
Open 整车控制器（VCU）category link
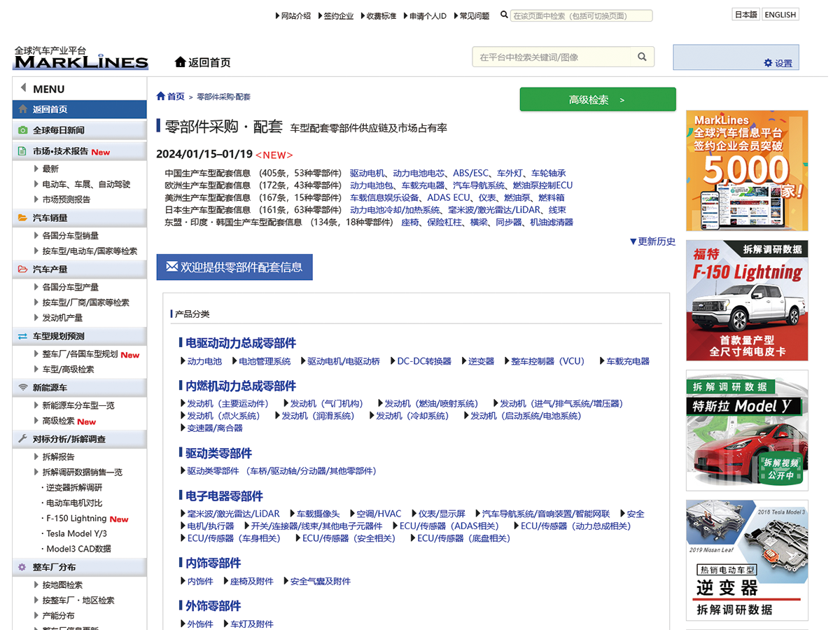click(547, 361)
